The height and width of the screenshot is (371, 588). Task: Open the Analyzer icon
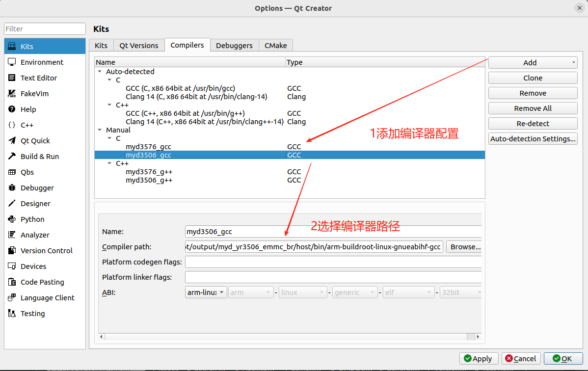click(x=12, y=235)
